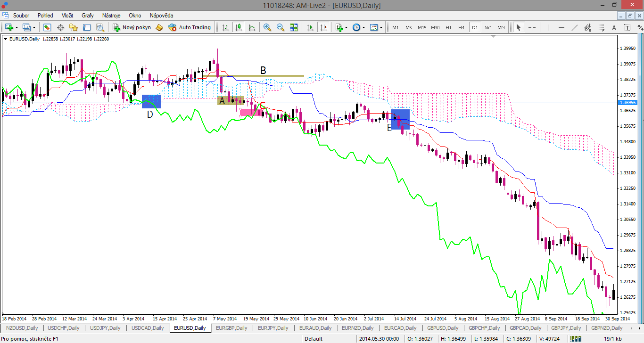Select the MN timeframe
Image resolution: width=644 pixels, height=343 pixels.
point(501,27)
